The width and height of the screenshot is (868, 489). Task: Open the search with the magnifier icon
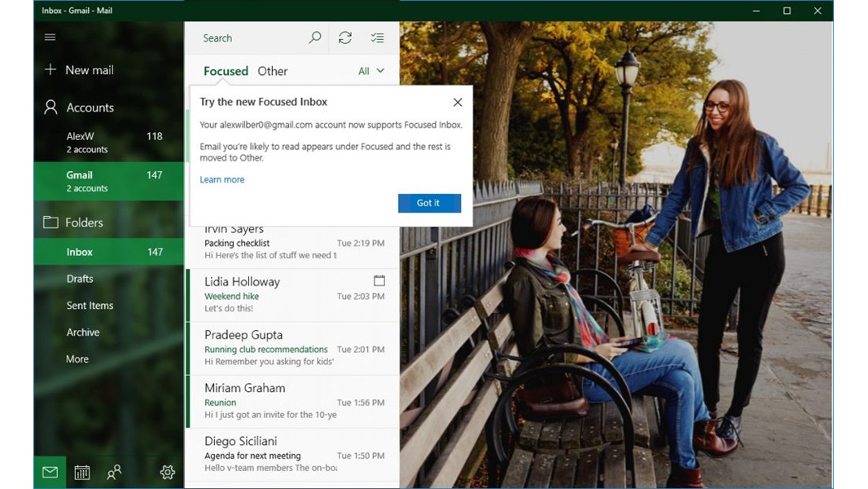pos(315,37)
